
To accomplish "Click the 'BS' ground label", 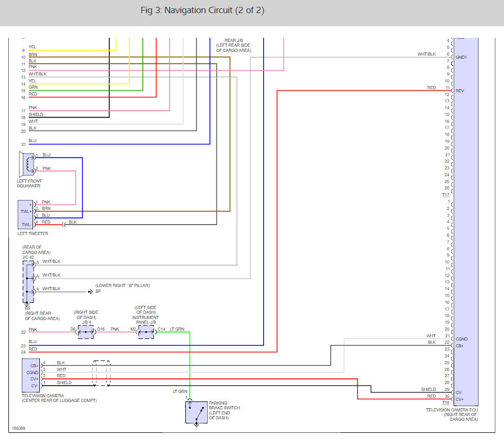I will pos(28,308).
